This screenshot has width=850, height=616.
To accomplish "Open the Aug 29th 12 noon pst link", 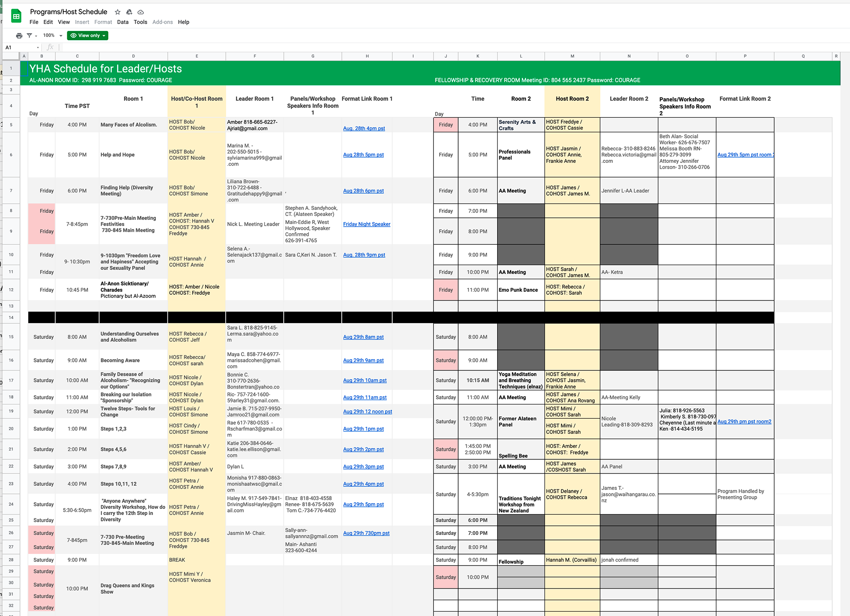I will pos(367,412).
